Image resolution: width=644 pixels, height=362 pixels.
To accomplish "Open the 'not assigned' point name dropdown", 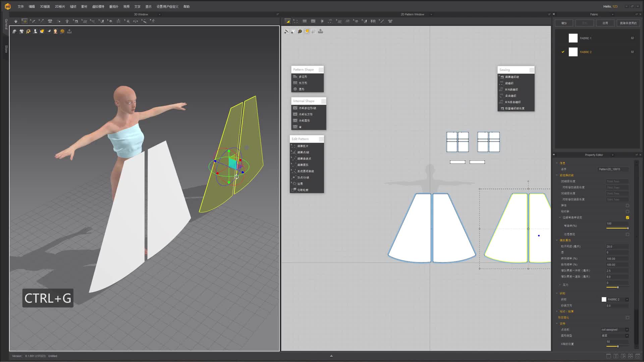I will pyautogui.click(x=627, y=329).
